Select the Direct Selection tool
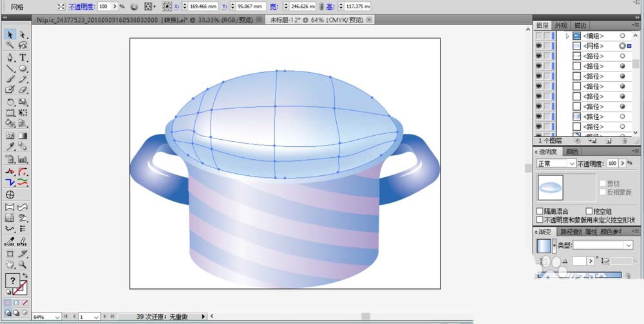 [23, 35]
